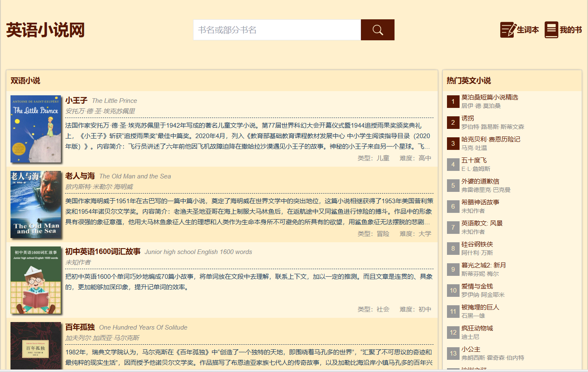Open the 老人与海 title link

pos(80,176)
